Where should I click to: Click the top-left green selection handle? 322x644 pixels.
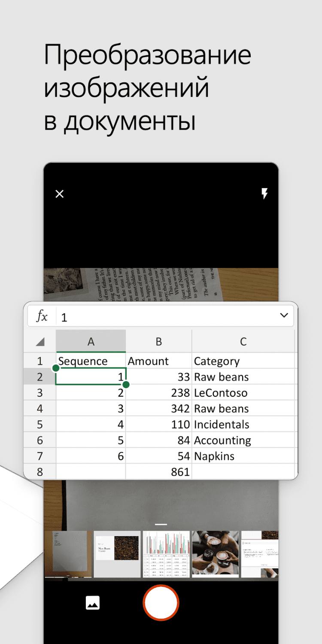[x=56, y=368]
